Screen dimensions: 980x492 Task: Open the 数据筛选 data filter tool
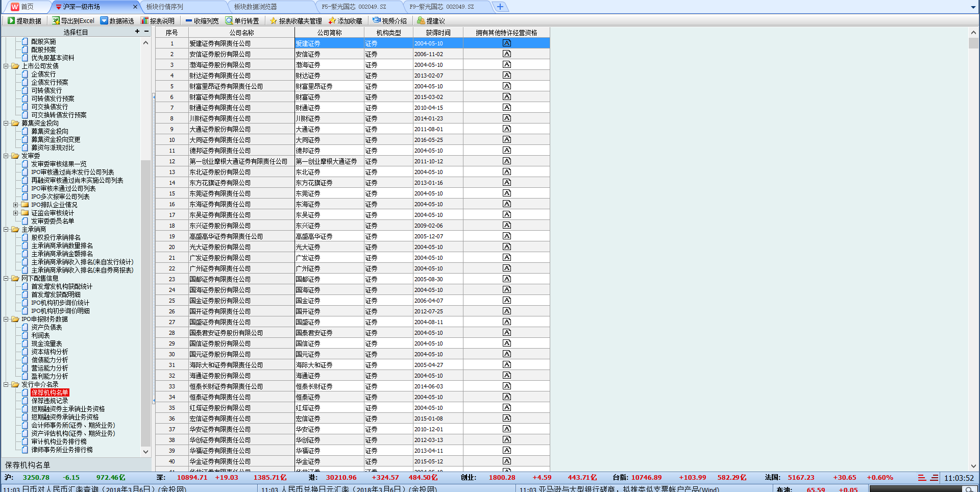click(117, 20)
